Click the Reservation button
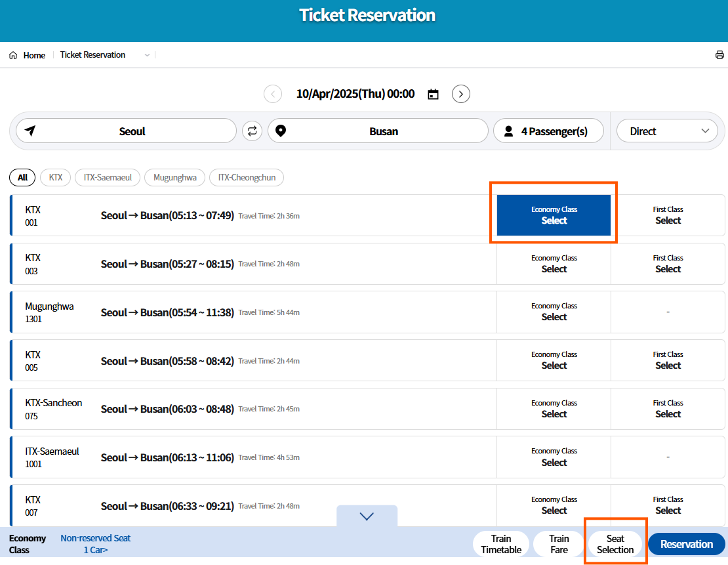 [x=686, y=544]
